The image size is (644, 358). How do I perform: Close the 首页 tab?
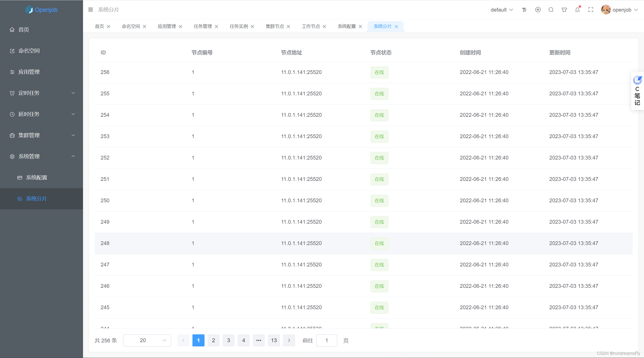pos(109,26)
